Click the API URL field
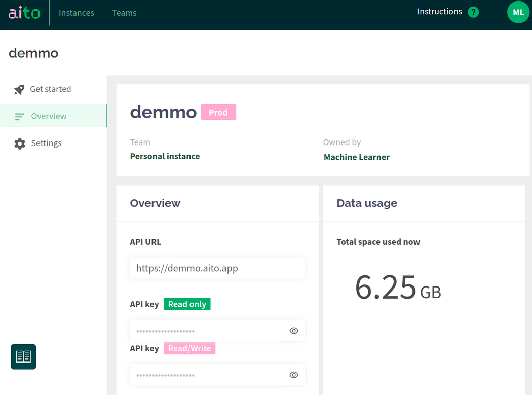 coord(217,268)
